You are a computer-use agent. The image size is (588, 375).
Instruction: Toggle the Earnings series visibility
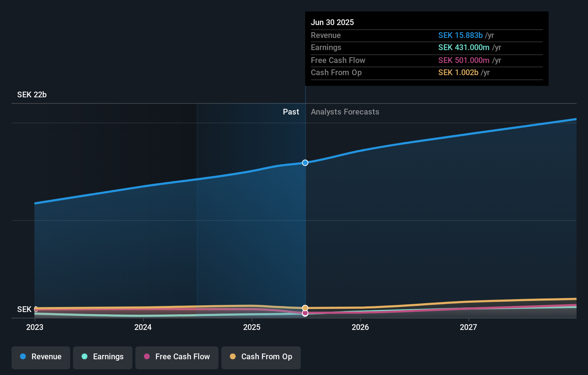point(102,357)
